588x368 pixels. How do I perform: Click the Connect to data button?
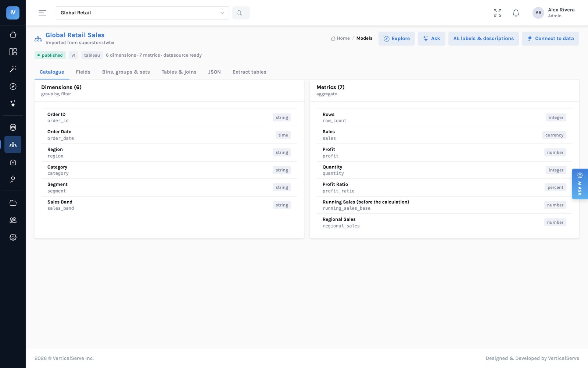[x=551, y=39]
